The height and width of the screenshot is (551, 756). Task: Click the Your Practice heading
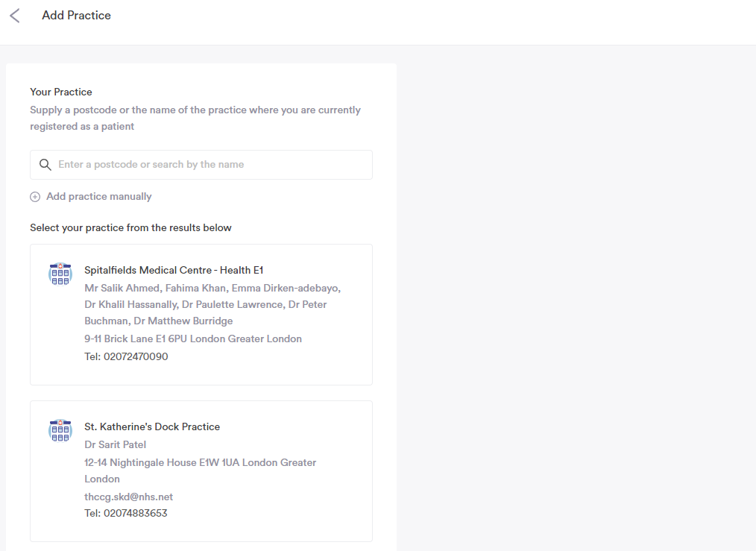tap(61, 92)
